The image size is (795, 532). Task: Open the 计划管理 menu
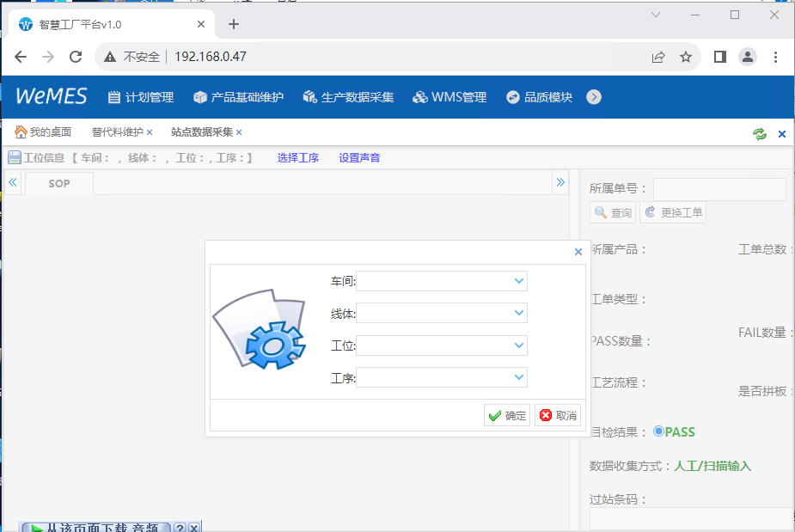coord(140,97)
